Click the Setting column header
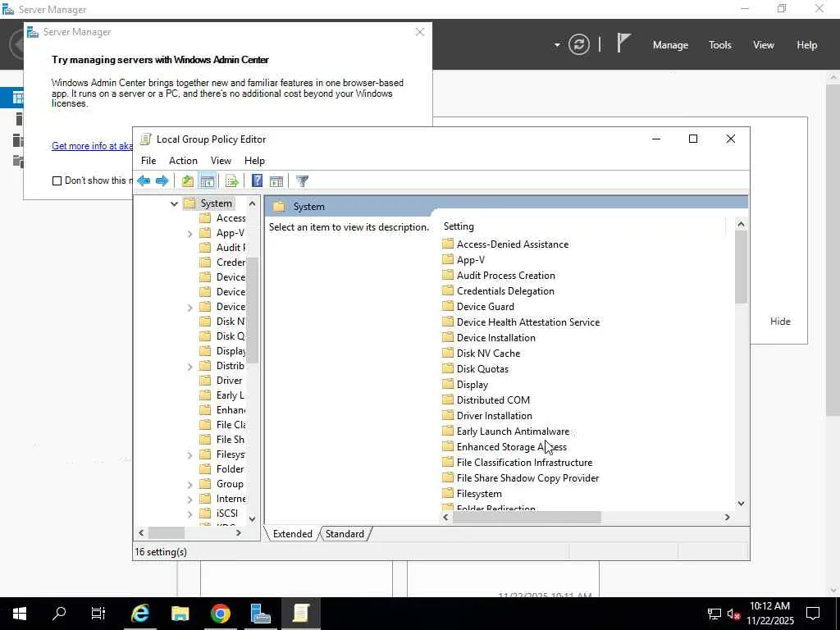The height and width of the screenshot is (630, 840). [583, 226]
